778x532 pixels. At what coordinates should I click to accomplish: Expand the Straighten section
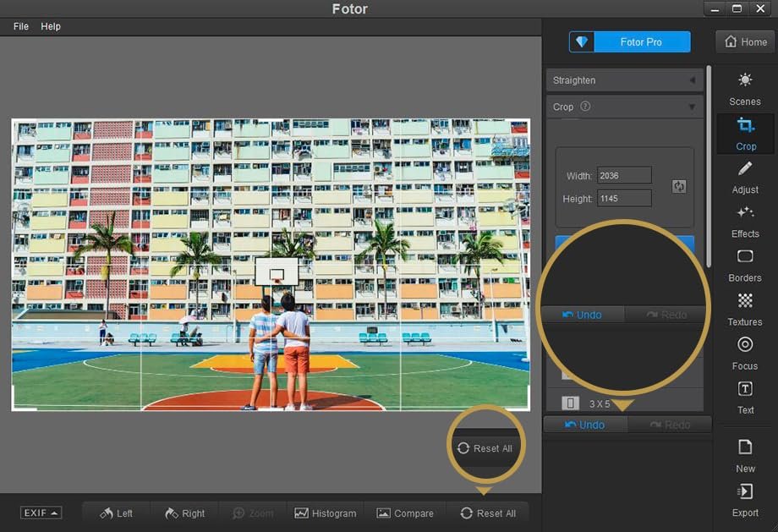click(x=625, y=80)
